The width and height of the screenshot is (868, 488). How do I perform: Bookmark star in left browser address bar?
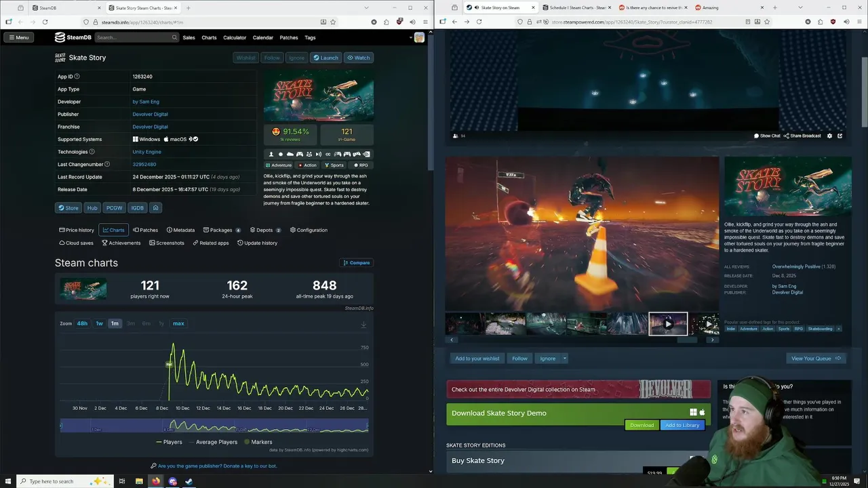coord(333,22)
